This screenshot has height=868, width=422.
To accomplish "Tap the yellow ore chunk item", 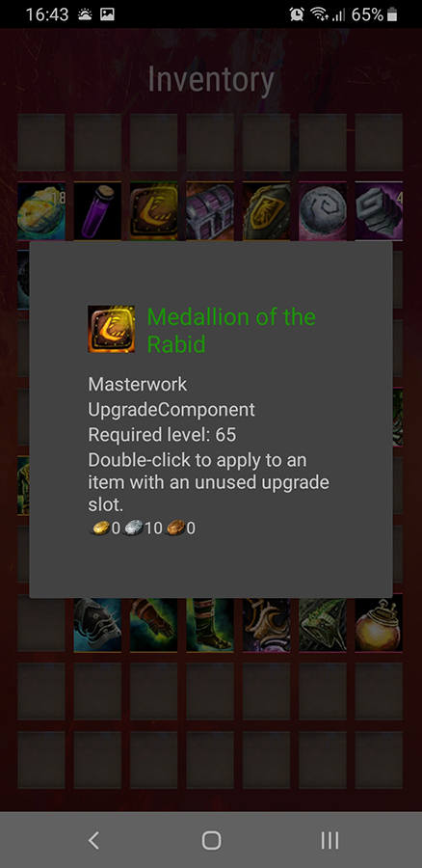I will [41, 211].
